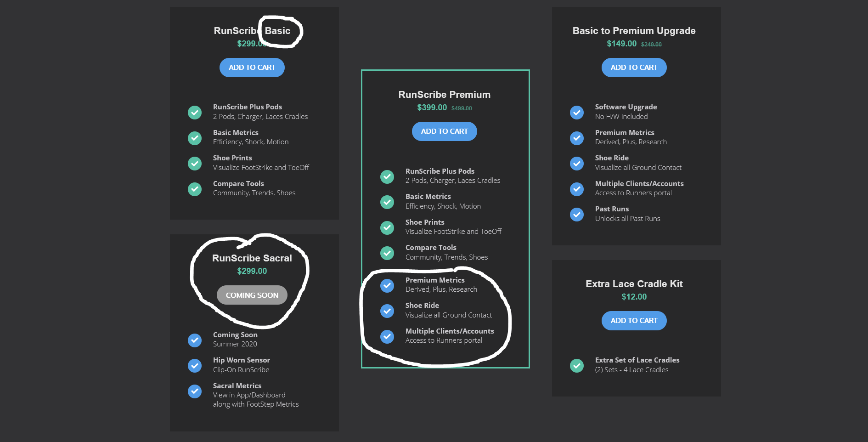Click checkmark beside Software Upgrade
Viewport: 868px width, 442px height.
click(577, 112)
